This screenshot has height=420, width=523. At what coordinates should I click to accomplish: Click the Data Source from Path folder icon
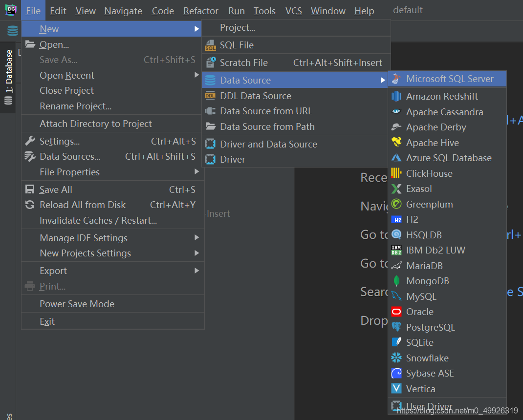(210, 126)
